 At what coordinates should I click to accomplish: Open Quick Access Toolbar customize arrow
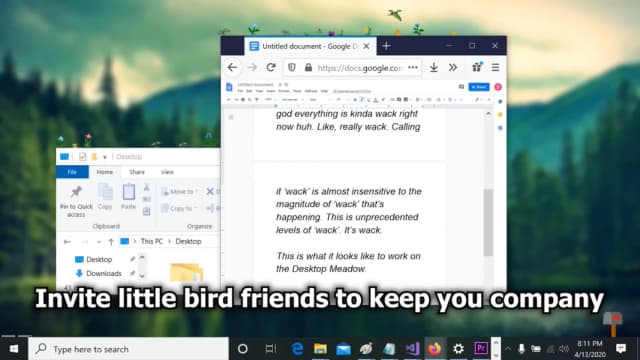click(105, 157)
